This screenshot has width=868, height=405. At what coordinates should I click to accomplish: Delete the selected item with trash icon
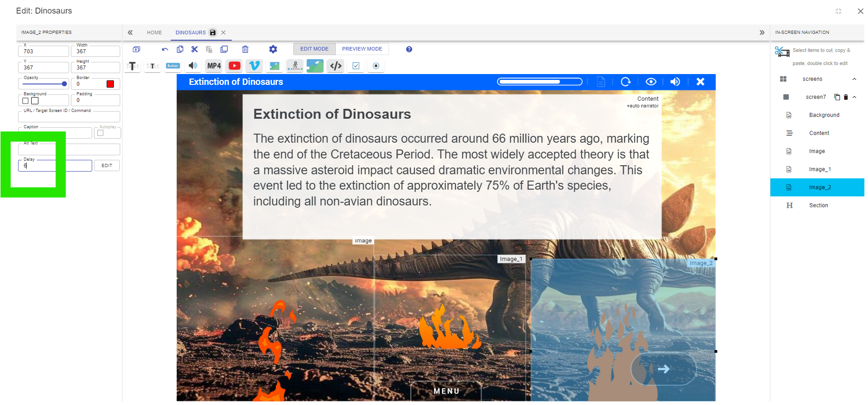tap(245, 49)
